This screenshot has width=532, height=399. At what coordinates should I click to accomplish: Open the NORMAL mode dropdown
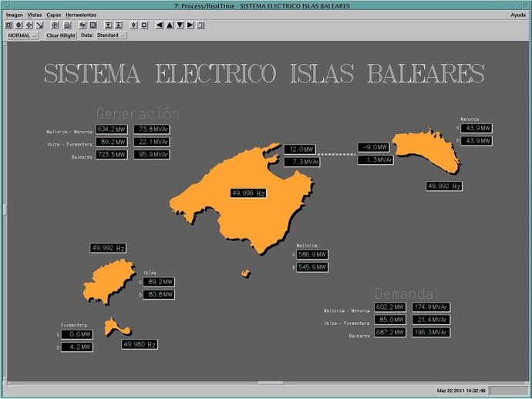point(22,35)
